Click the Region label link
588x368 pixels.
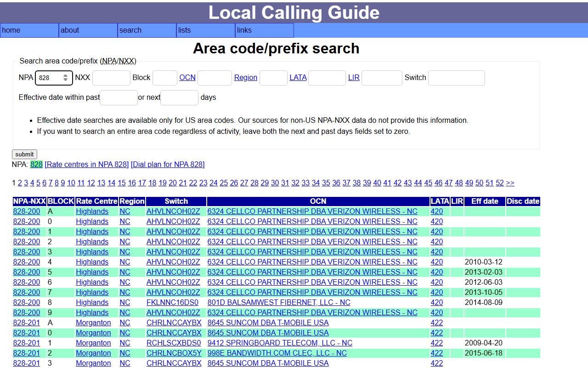(x=246, y=78)
